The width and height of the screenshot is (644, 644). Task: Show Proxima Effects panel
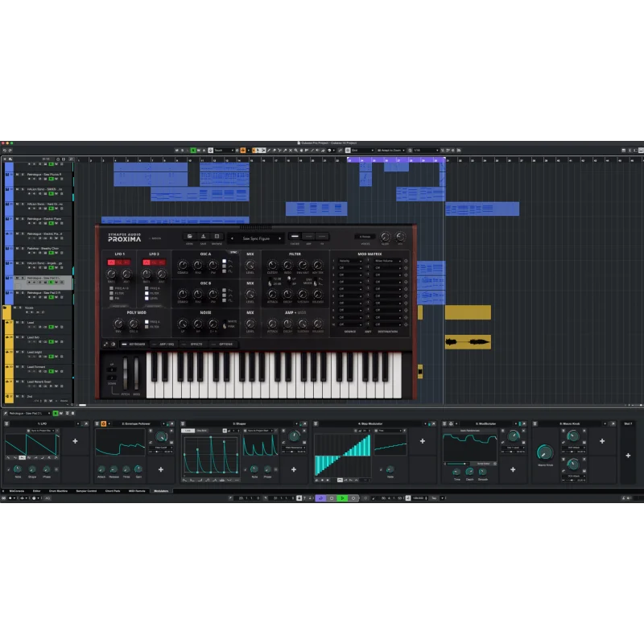click(193, 345)
